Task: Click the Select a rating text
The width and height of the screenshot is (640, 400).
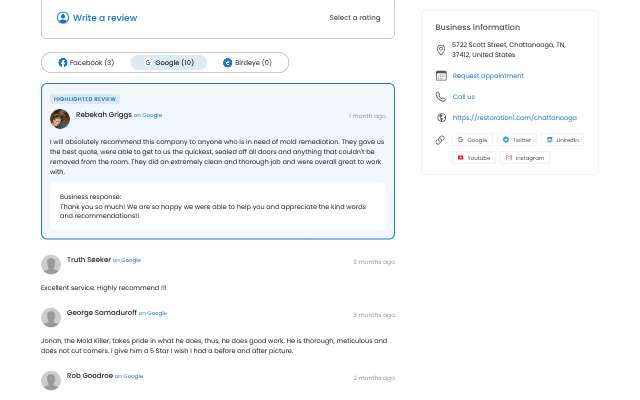Action: (355, 18)
